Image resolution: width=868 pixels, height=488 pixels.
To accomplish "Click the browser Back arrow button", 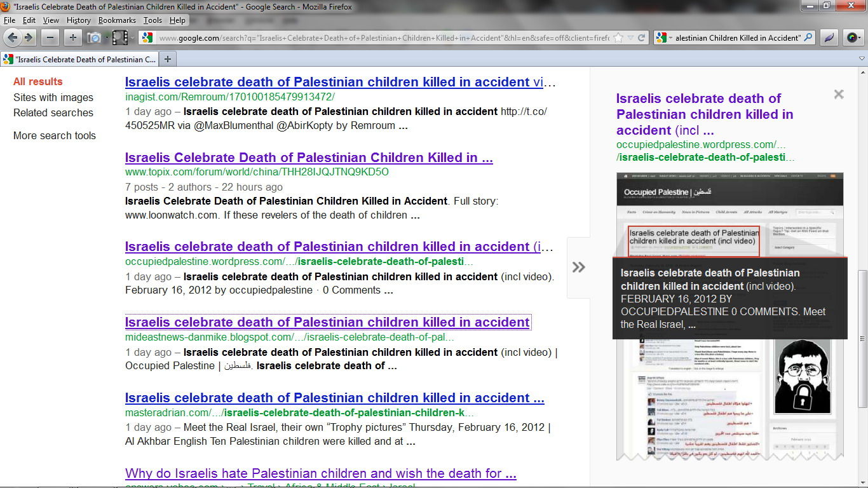I will (13, 37).
